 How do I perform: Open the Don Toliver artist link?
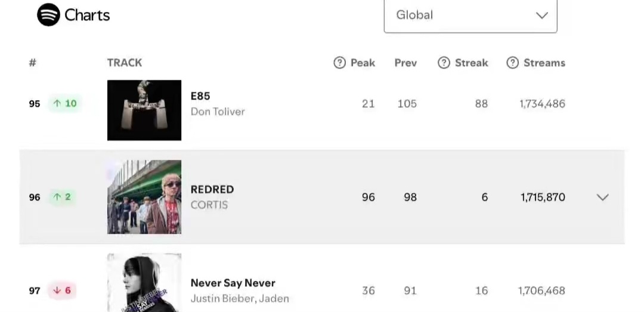pyautogui.click(x=218, y=112)
